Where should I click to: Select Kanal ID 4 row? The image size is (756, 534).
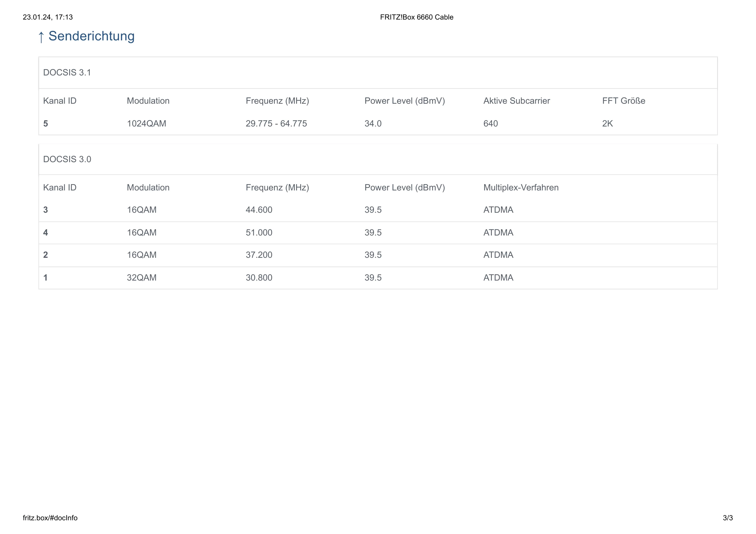coord(46,233)
